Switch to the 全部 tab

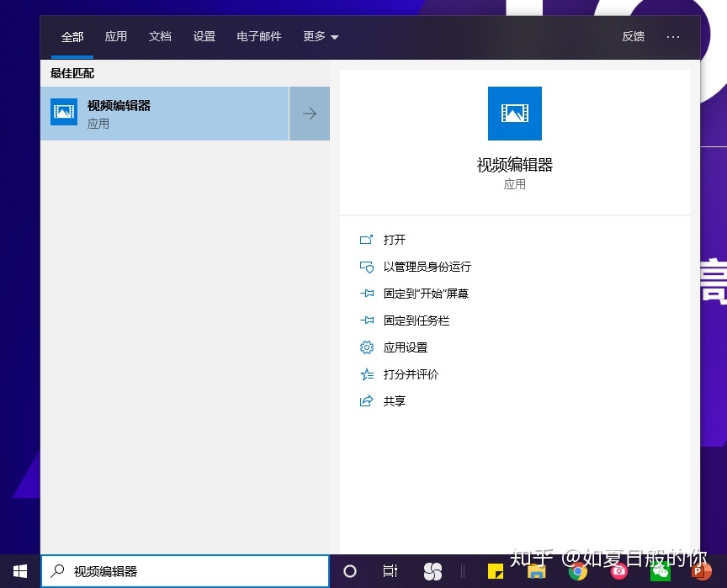tap(72, 37)
